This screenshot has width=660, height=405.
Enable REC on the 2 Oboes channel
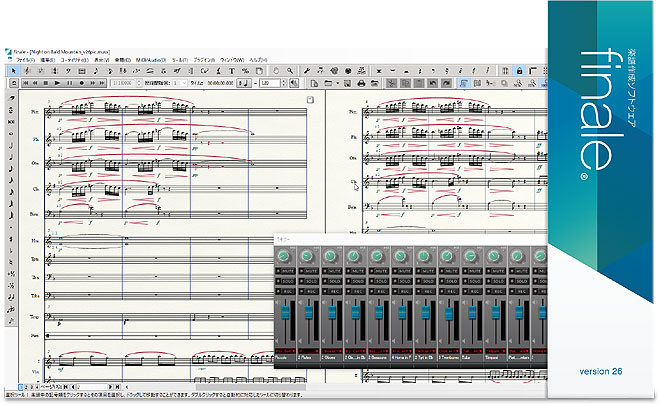[x=334, y=292]
